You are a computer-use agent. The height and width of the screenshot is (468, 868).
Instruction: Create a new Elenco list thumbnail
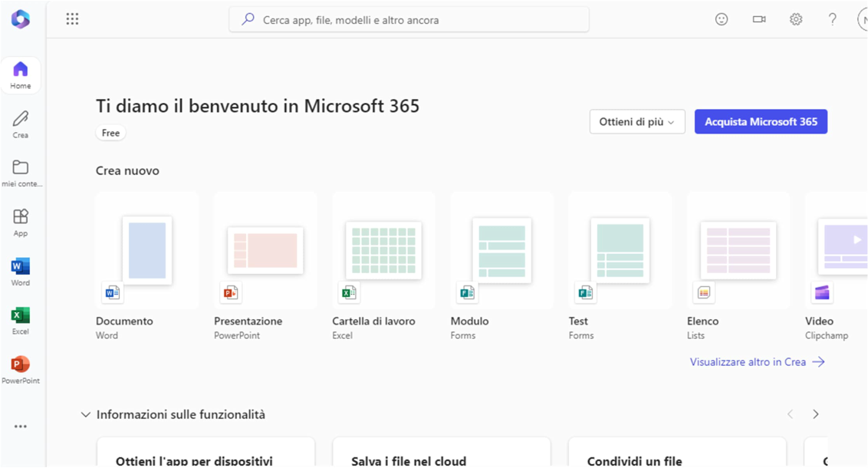(738, 250)
